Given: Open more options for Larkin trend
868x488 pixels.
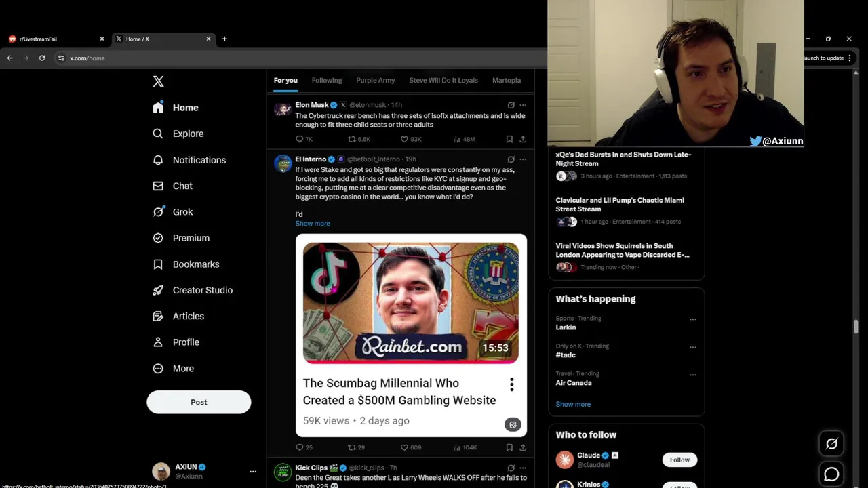Looking at the screenshot, I should pos(692,319).
